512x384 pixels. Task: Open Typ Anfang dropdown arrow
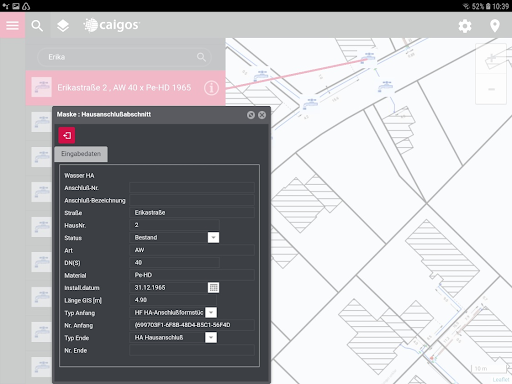(211, 312)
